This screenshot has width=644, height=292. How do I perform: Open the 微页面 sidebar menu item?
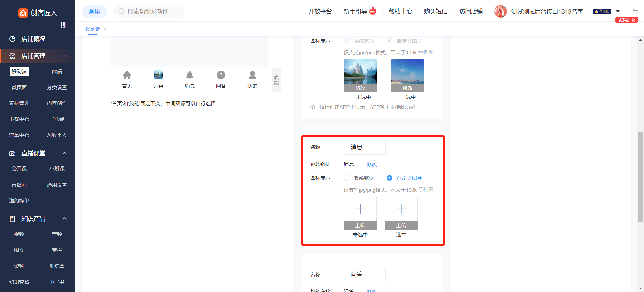click(x=19, y=88)
